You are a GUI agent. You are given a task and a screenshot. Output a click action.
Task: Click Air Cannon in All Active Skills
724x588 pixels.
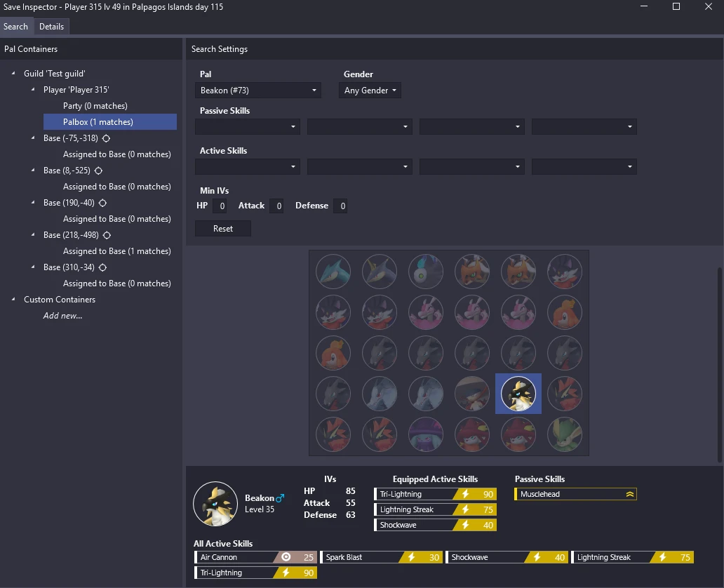point(256,557)
